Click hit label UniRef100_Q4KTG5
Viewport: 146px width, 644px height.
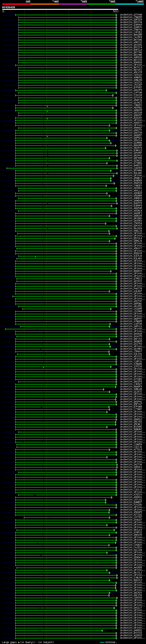[x=131, y=133]
